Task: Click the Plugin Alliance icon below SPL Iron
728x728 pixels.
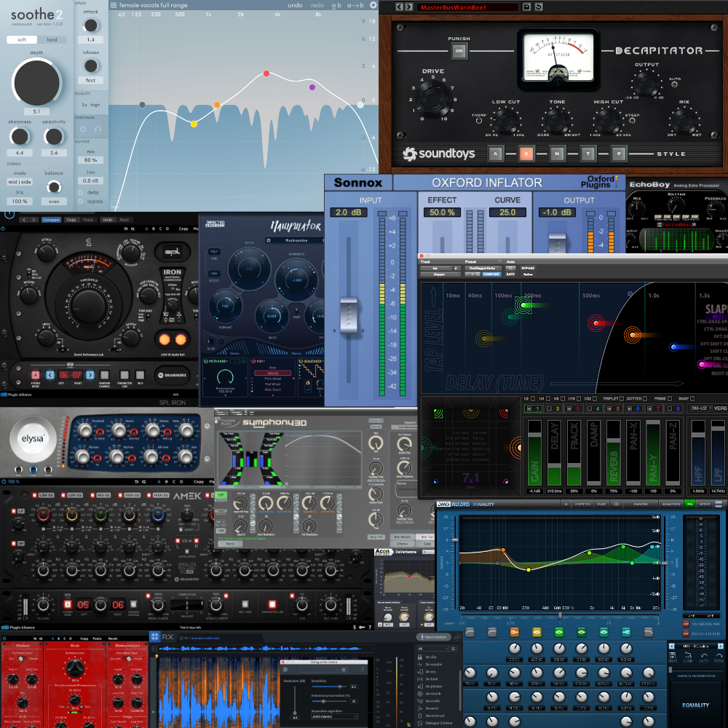Action: point(6,394)
